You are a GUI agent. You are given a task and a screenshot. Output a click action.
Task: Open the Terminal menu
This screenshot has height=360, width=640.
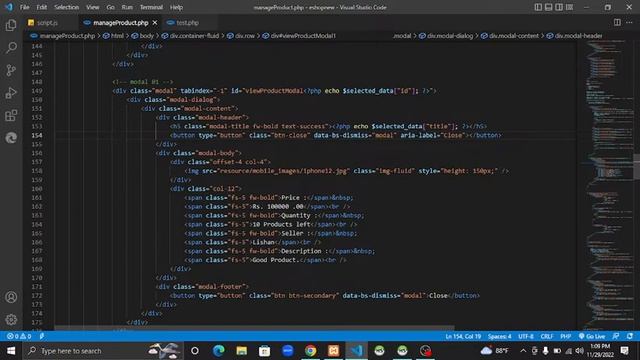[x=151, y=7]
